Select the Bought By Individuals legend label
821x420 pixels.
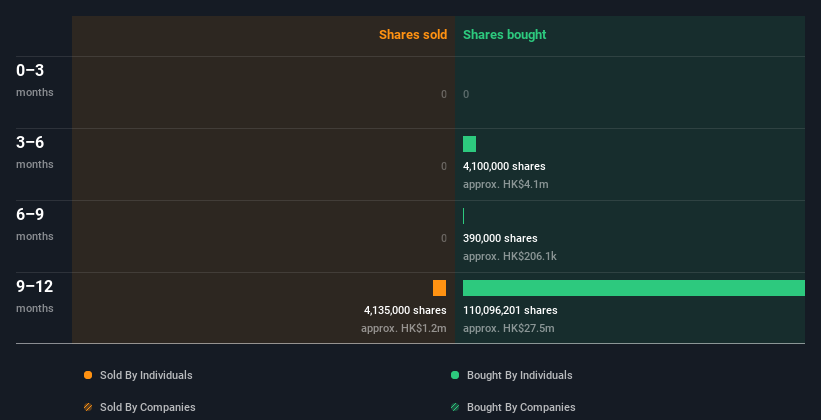coord(519,375)
